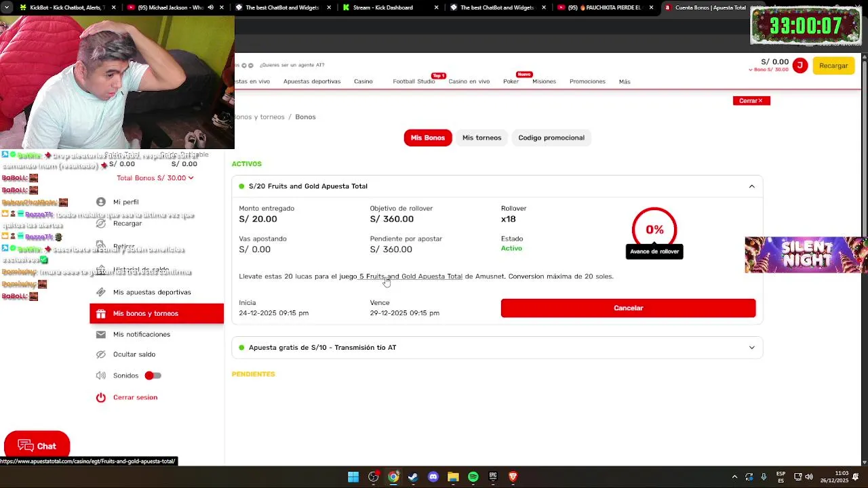Open Epic Games launcher from the taskbar
The image size is (868, 488).
[x=493, y=477]
